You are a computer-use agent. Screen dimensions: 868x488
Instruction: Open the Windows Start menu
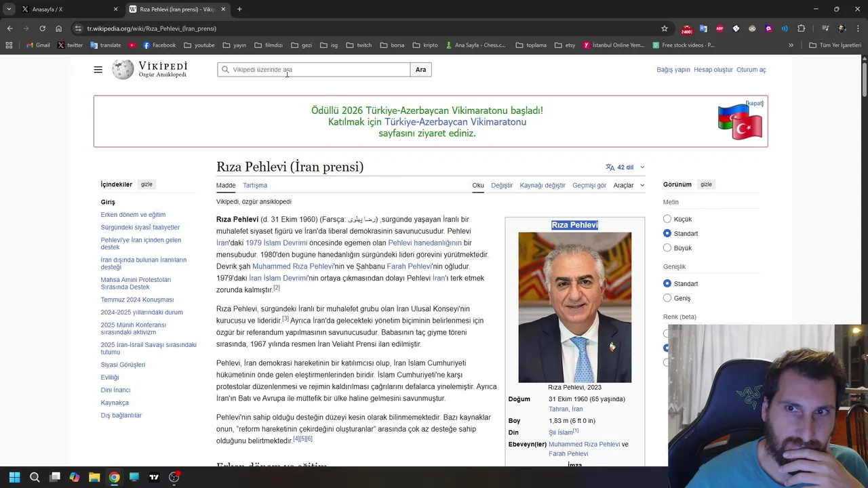coord(14,477)
